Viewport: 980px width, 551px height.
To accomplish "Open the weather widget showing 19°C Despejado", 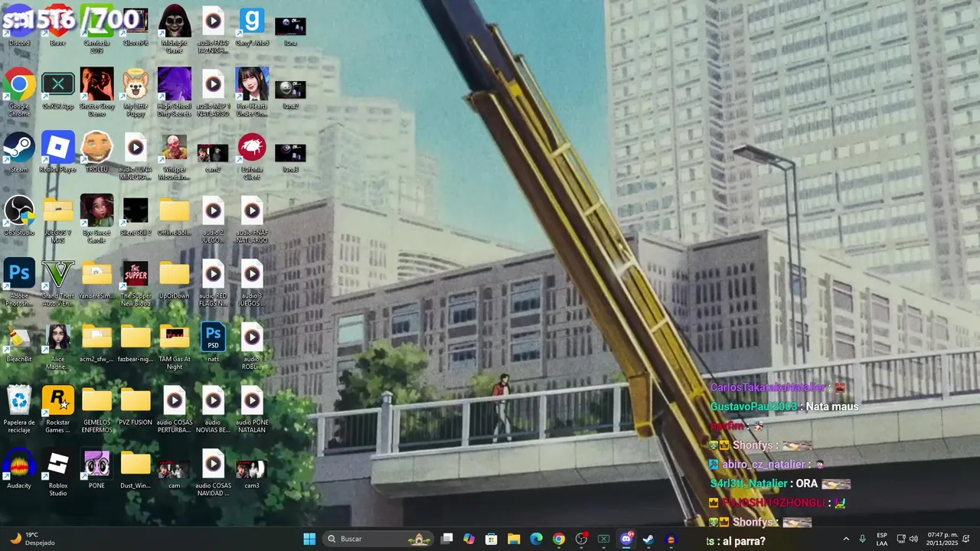I will (x=32, y=539).
